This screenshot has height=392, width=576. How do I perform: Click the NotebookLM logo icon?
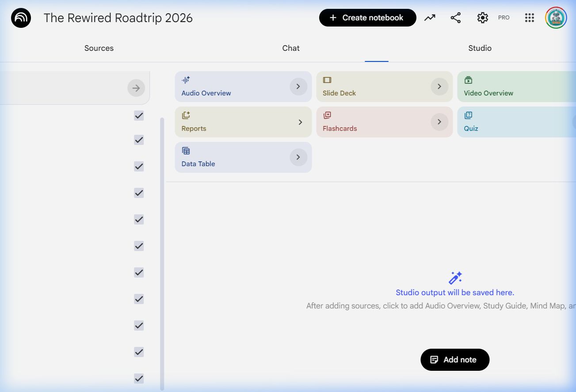(x=21, y=18)
